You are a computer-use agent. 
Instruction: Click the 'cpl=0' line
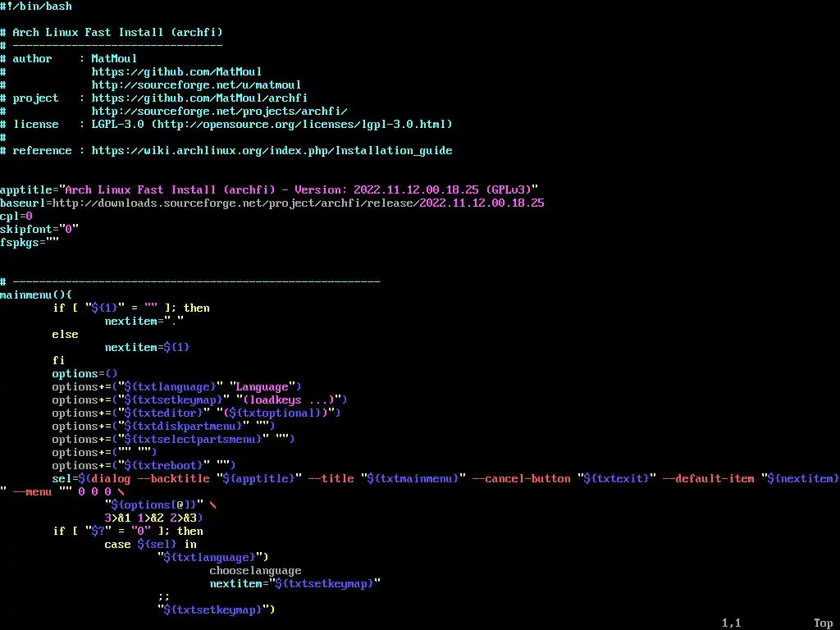click(16, 217)
